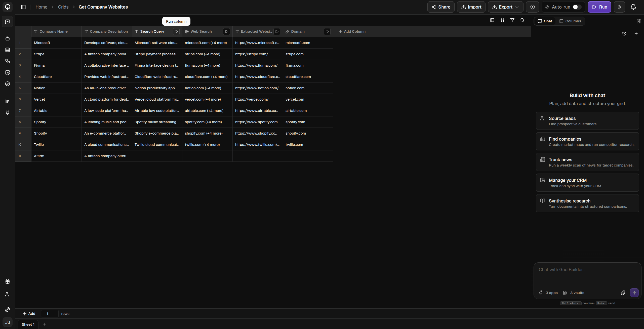Run the Search Query column
The width and height of the screenshot is (644, 329).
tap(176, 31)
